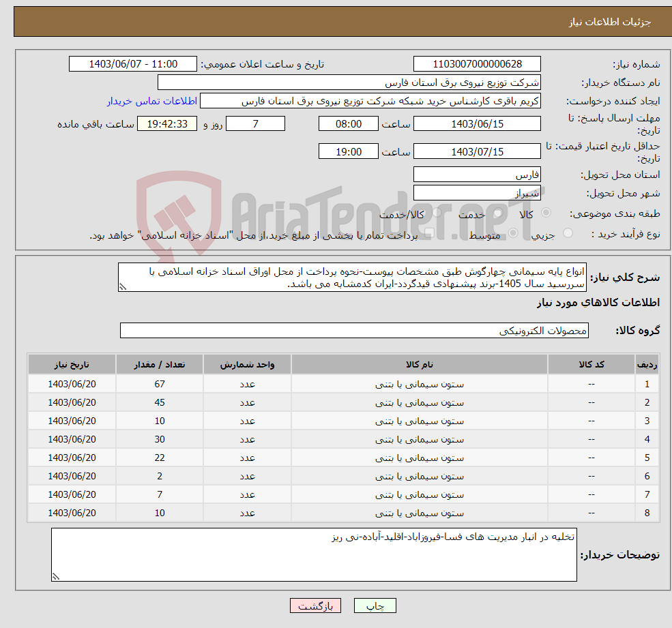Click the چاپ (print) button

375,605
